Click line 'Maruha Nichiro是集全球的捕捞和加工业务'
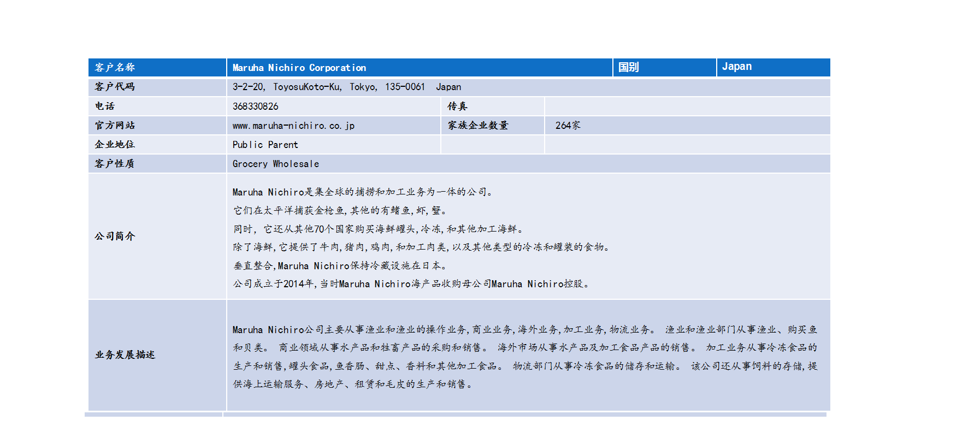The height and width of the screenshot is (438, 980). click(x=363, y=192)
